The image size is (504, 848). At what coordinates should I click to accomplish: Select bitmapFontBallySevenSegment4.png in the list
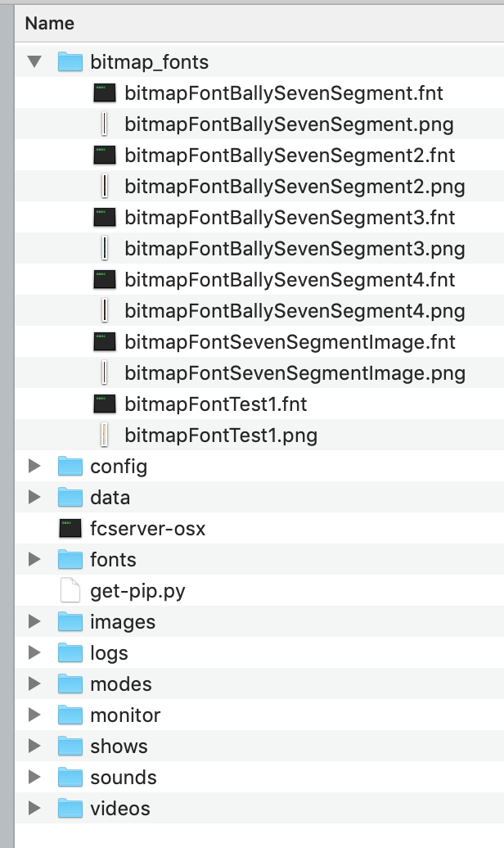[295, 311]
